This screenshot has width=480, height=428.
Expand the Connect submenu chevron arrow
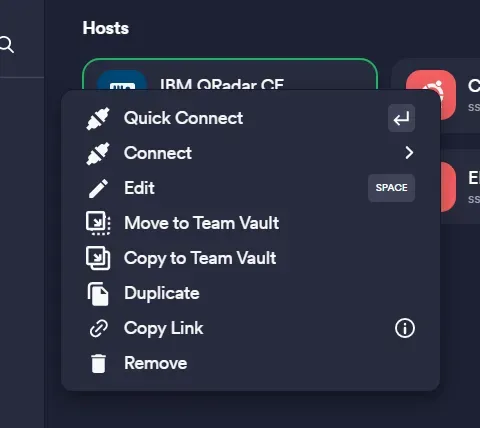tap(409, 153)
